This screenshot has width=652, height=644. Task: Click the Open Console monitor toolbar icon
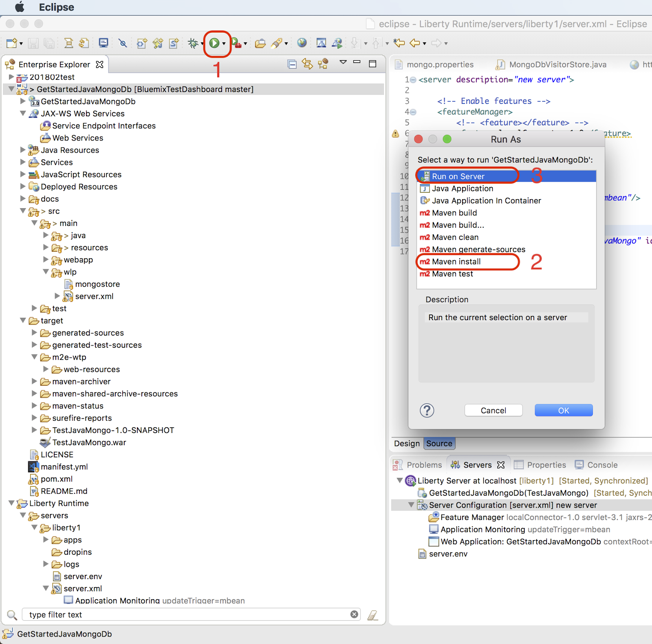104,43
